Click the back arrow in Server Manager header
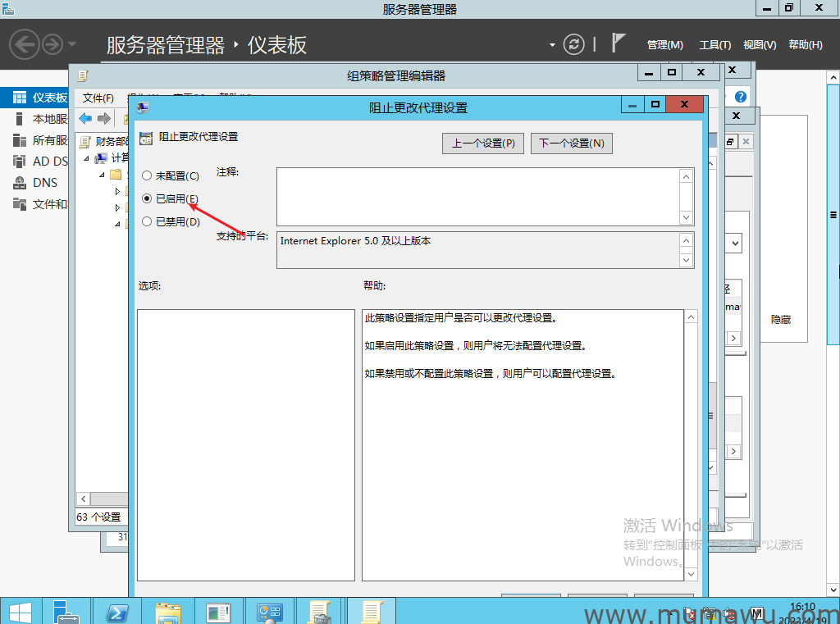This screenshot has width=840, height=624. click(24, 44)
